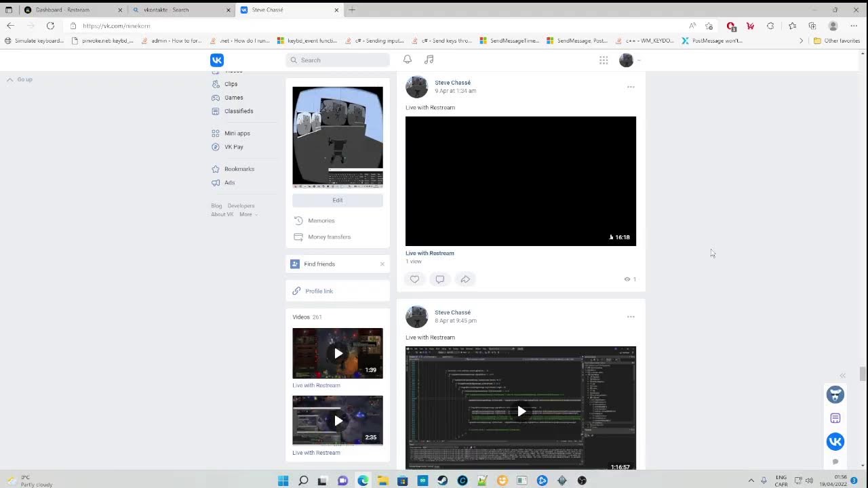Click 9 Apr at 1:34 am timestamp
This screenshot has width=868, height=488.
(456, 91)
